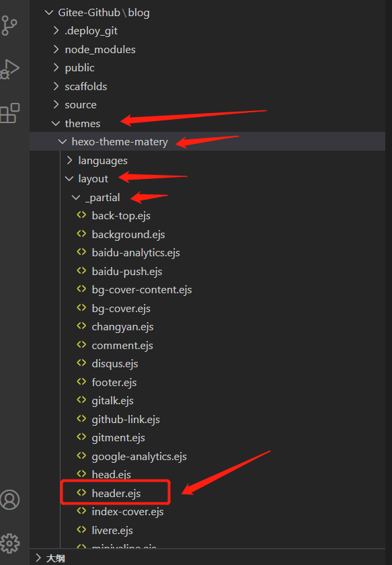Collapse the themes folder
The width and height of the screenshot is (392, 565).
tap(56, 124)
